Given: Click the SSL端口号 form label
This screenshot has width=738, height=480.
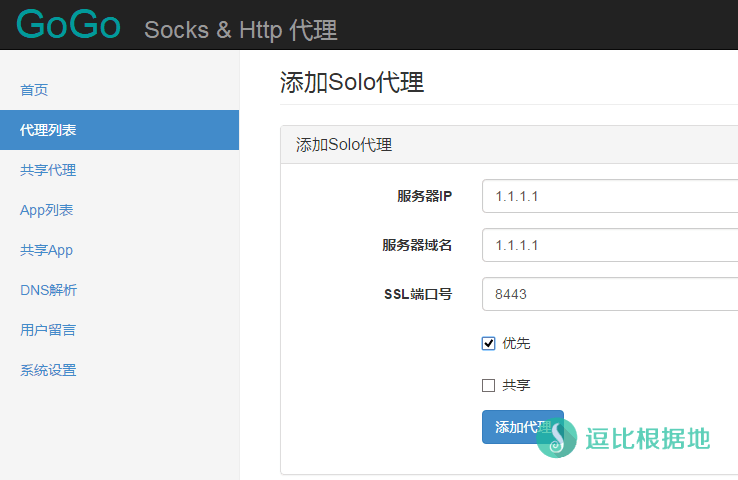Looking at the screenshot, I should click(418, 294).
